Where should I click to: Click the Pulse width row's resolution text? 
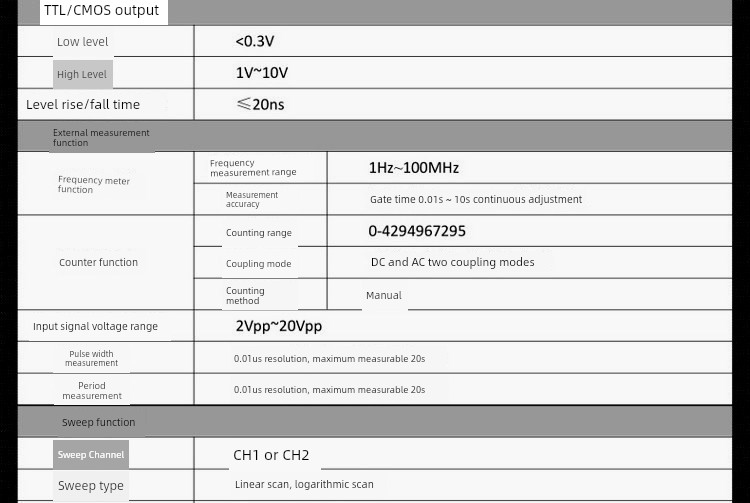click(x=330, y=359)
